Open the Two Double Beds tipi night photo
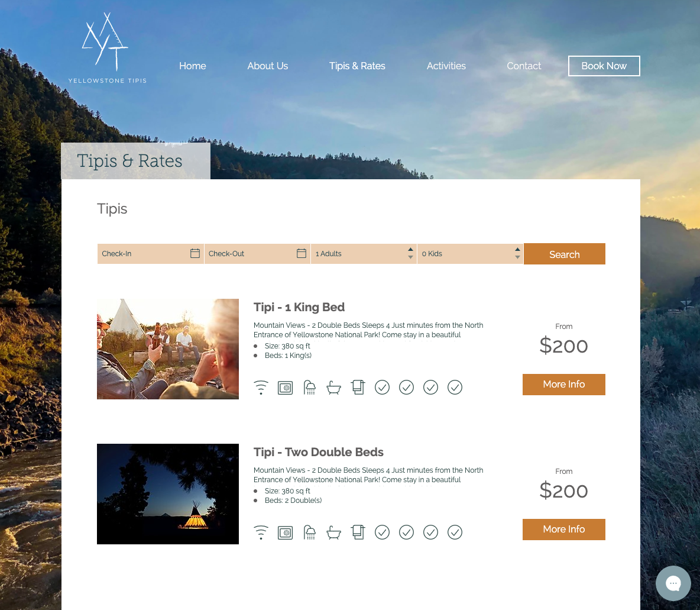The width and height of the screenshot is (700, 610). (168, 494)
